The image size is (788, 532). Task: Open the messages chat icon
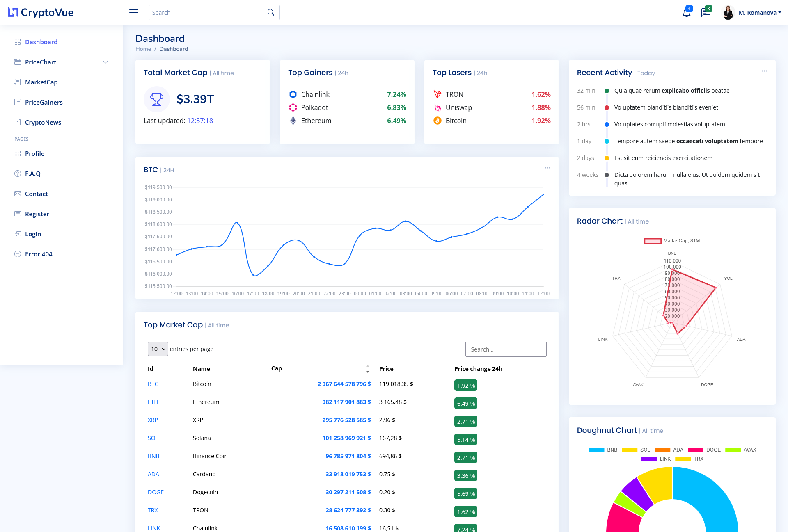[706, 13]
